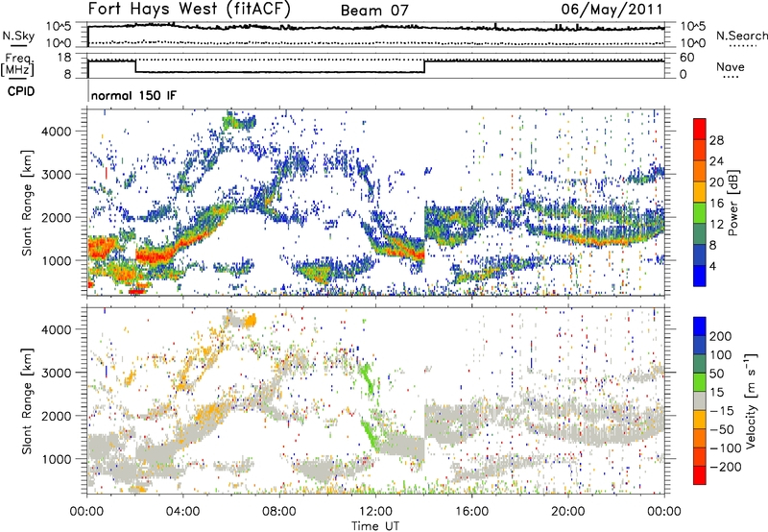The image size is (768, 532).
Task: Click the '-50' label on Velocity color bar
Action: [722, 429]
